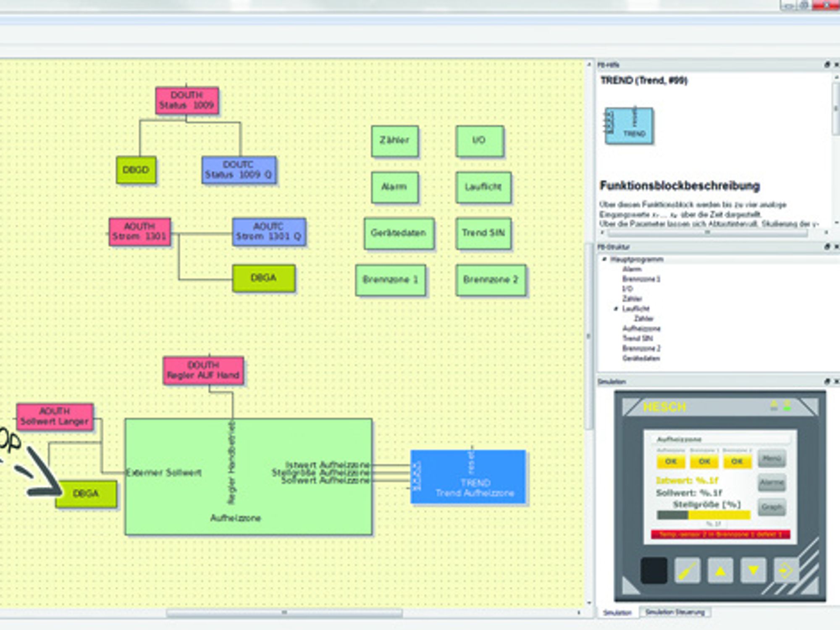Screen dimensions: 840x630
Task: Click the black key on simulator keypad
Action: click(654, 570)
